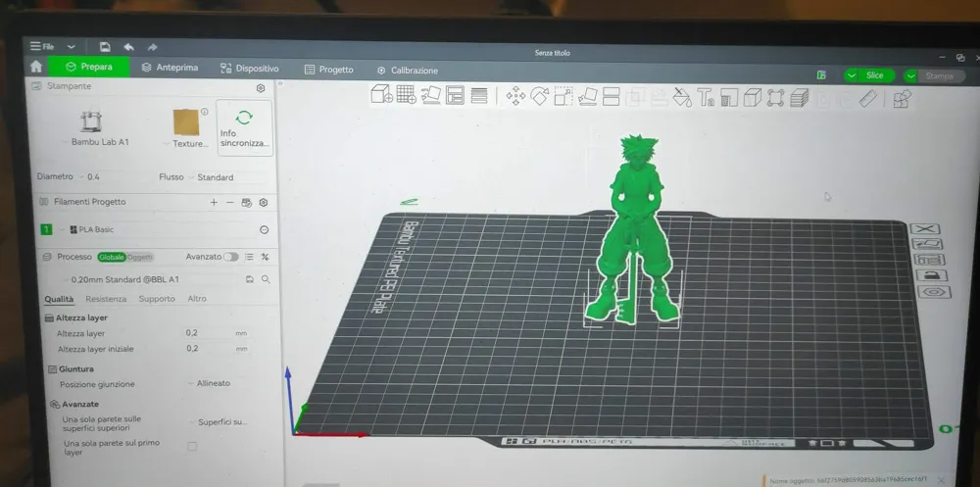Open the color painting bucket tool
Viewport: 980px width, 487px height.
tap(682, 98)
